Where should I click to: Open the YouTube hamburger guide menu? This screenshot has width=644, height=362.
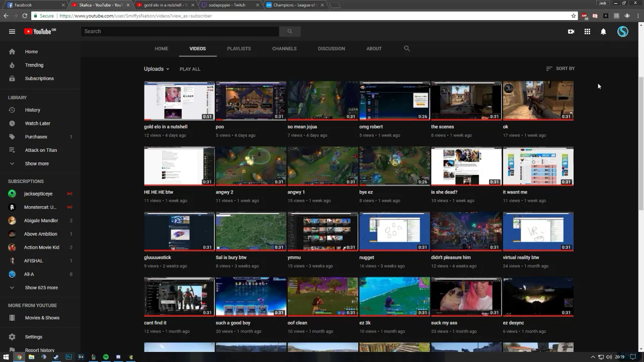(12, 31)
